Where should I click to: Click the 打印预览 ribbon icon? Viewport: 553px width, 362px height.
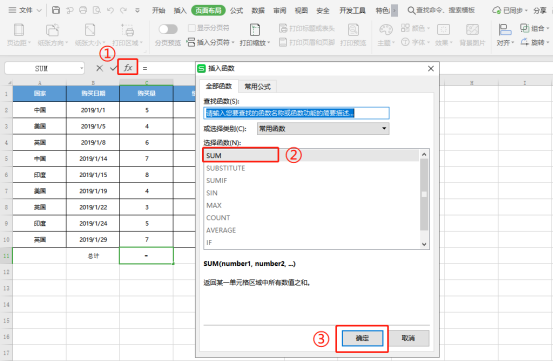click(353, 30)
